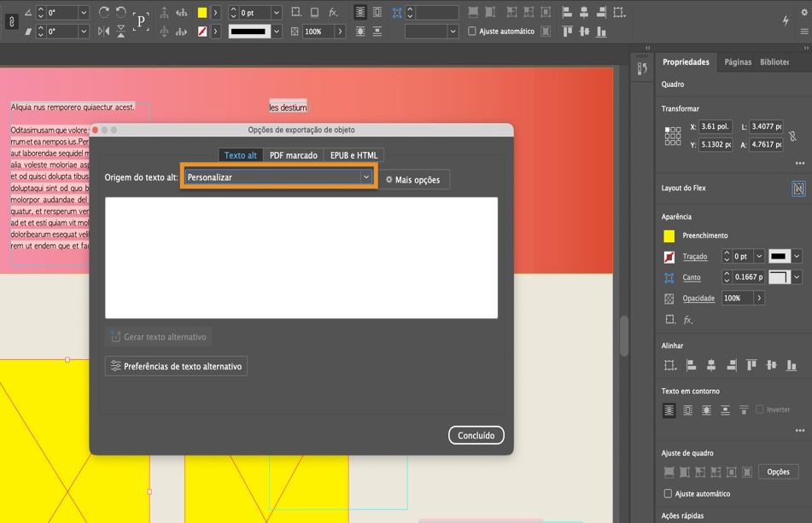Viewport: 812px width, 523px height.
Task: Align left edges in Alinhar section
Action: point(691,365)
